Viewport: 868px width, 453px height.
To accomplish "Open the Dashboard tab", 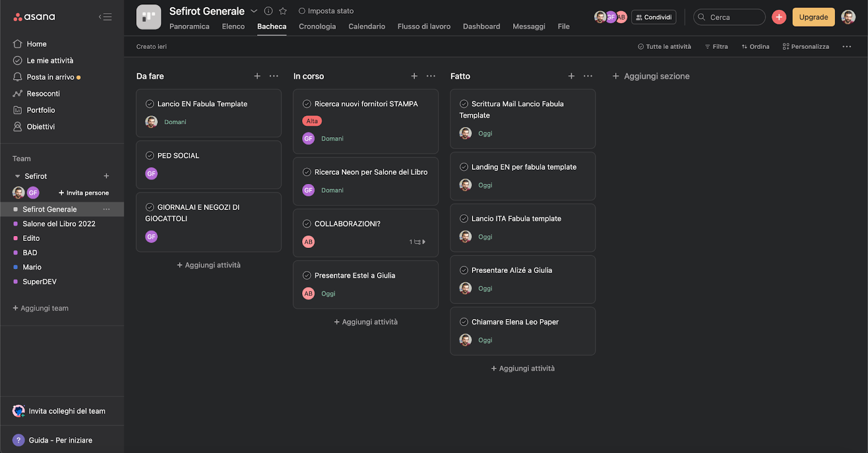I will tap(481, 27).
